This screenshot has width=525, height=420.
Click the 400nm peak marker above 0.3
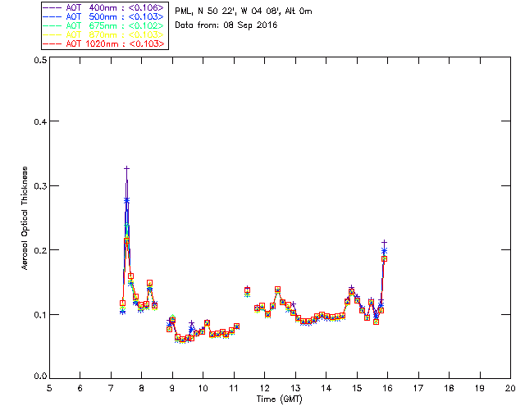coord(126,168)
